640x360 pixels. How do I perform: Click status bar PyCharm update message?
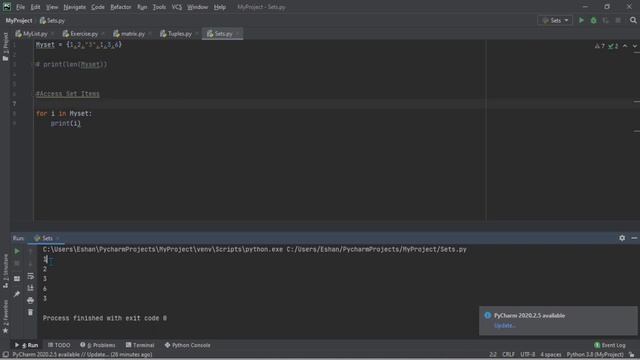(82, 355)
